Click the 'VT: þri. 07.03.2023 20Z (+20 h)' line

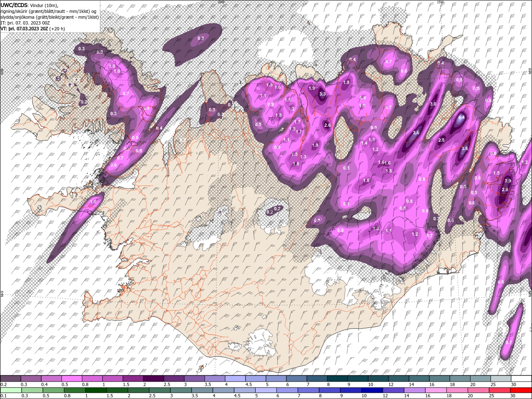coord(32,29)
